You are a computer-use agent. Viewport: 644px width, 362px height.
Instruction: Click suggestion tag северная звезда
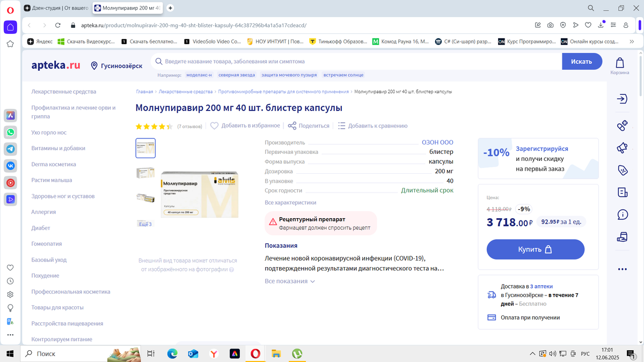point(237,75)
